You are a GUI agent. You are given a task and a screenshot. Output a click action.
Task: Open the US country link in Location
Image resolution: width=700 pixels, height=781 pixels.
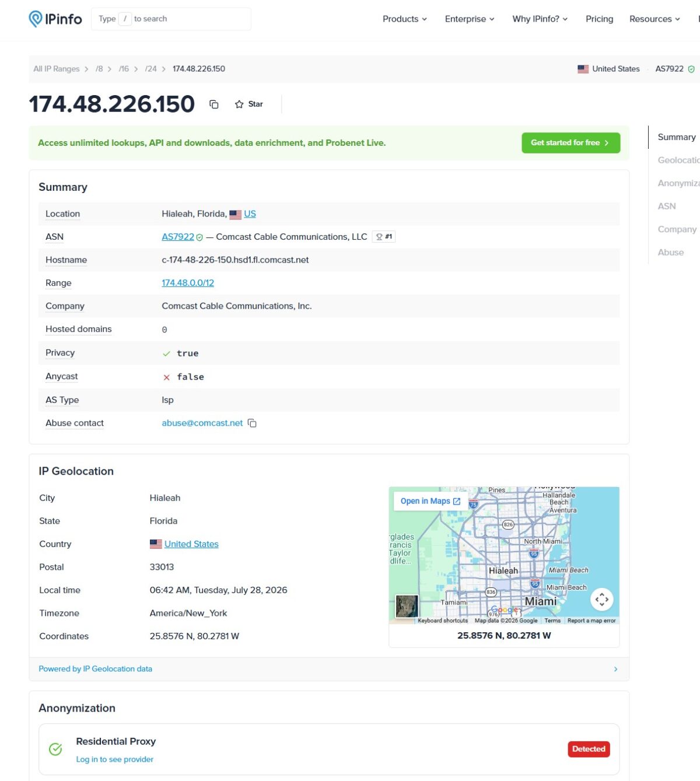click(250, 214)
